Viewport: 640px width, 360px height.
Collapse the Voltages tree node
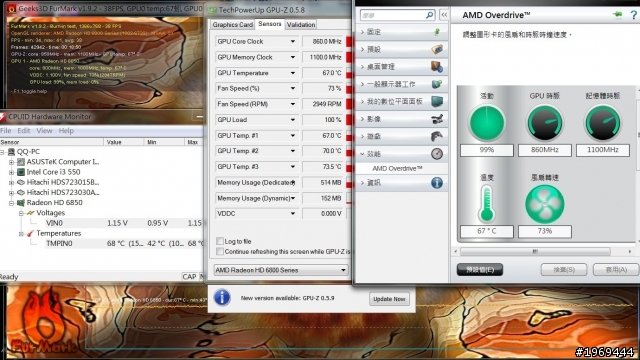coord(22,213)
